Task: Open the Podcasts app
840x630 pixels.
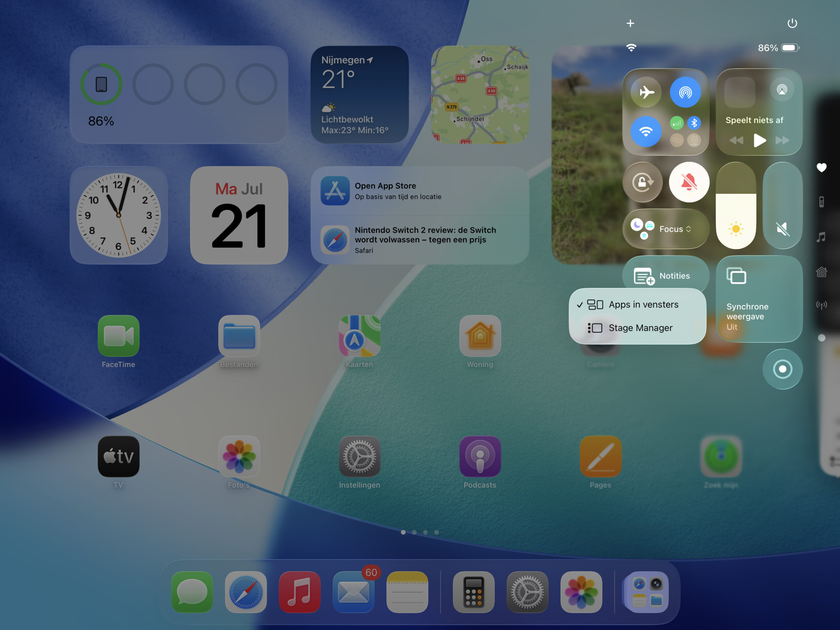Action: click(480, 456)
